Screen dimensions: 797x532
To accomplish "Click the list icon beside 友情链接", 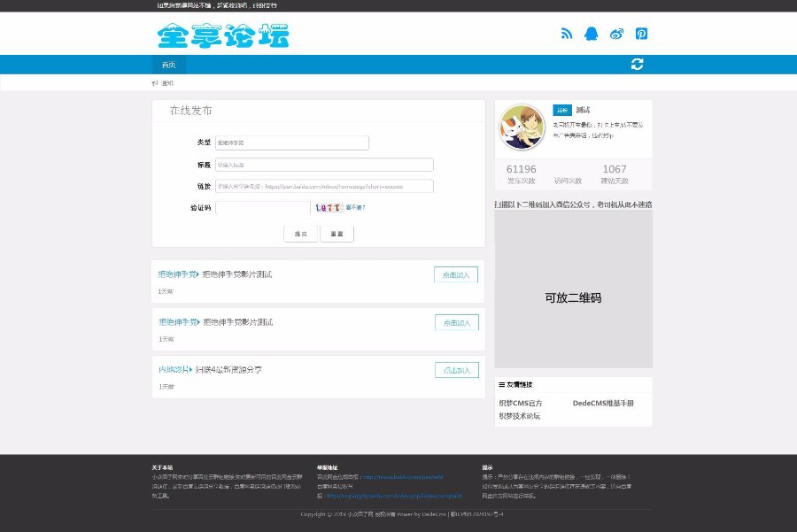I will click(x=501, y=385).
